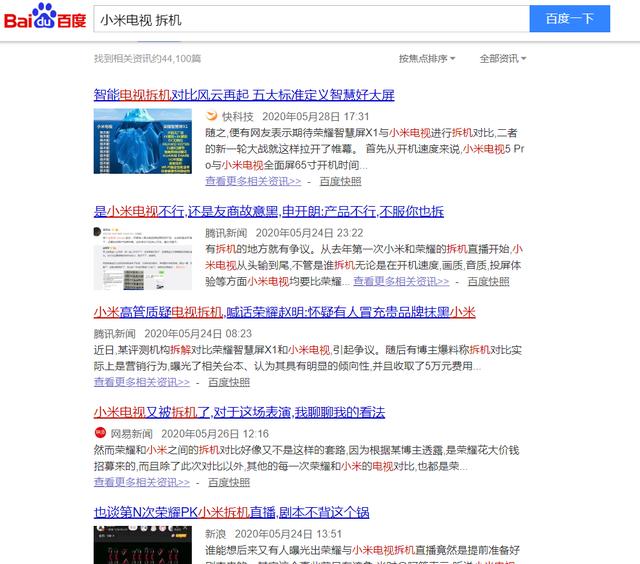The height and width of the screenshot is (564, 640).
Task: Click the 快科技 source name
Action: pos(238,117)
